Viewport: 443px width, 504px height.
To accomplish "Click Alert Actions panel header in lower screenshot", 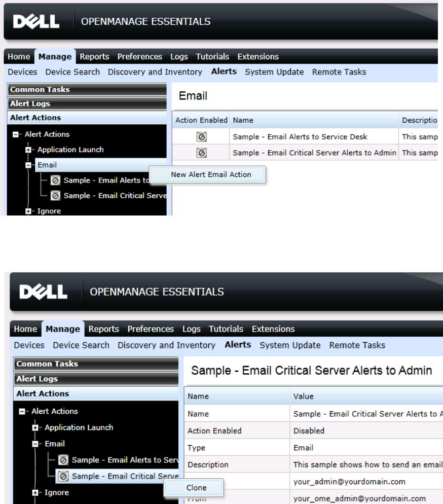I will pyautogui.click(x=96, y=394).
